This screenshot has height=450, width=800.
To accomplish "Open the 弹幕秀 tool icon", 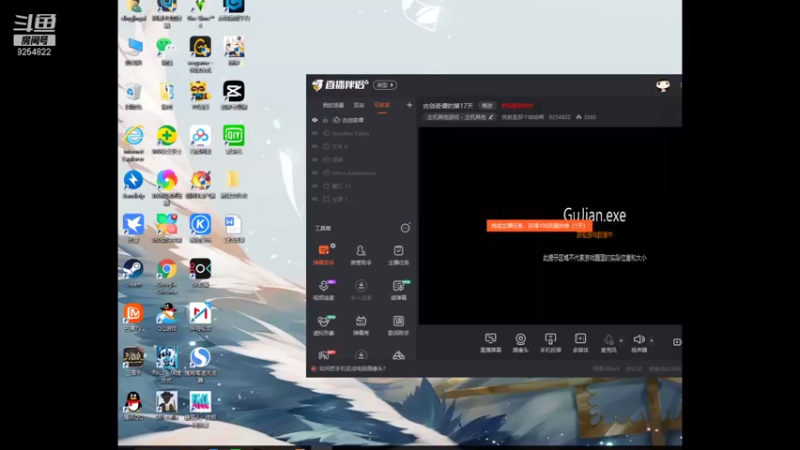I will coord(361,325).
